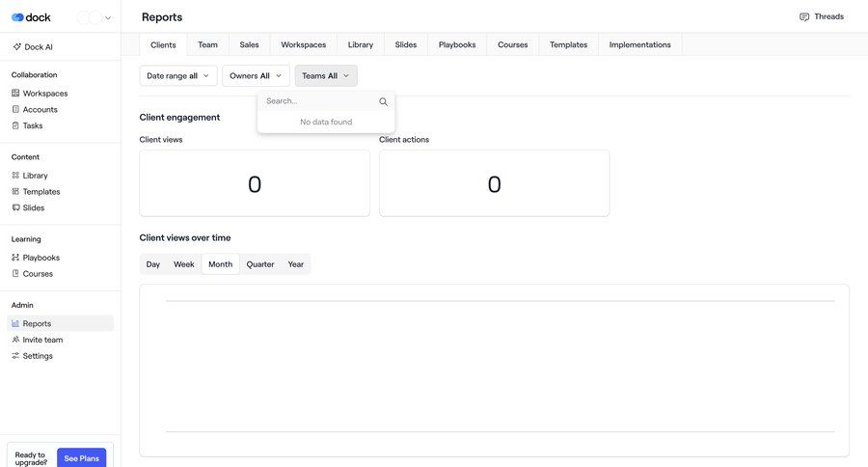The image size is (868, 467).
Task: Click the Search field in Teams dropdown
Action: point(326,101)
